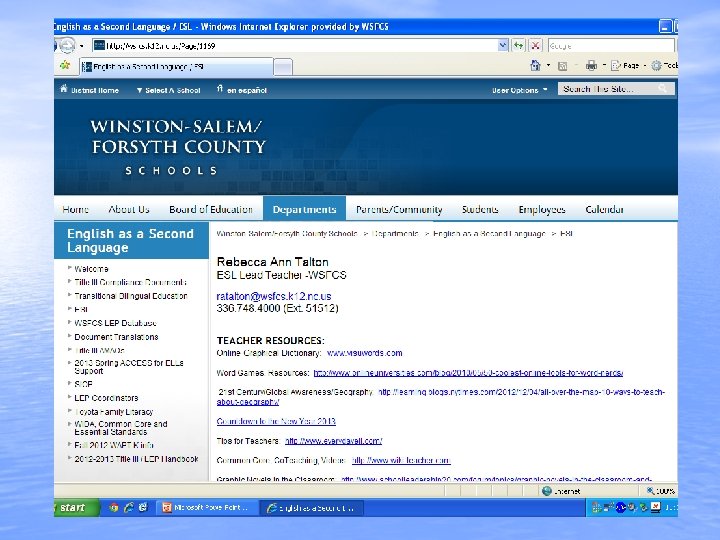This screenshot has width=720, height=540.
Task: Switch to Microsoft PowerPoint taskbar button
Action: click(207, 507)
